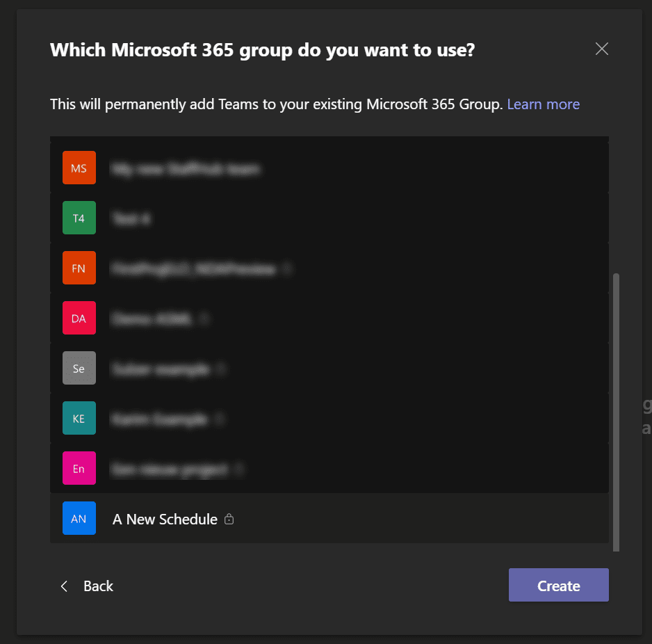Select the Se group avatar
Image resolution: width=652 pixels, height=644 pixels.
coord(79,368)
